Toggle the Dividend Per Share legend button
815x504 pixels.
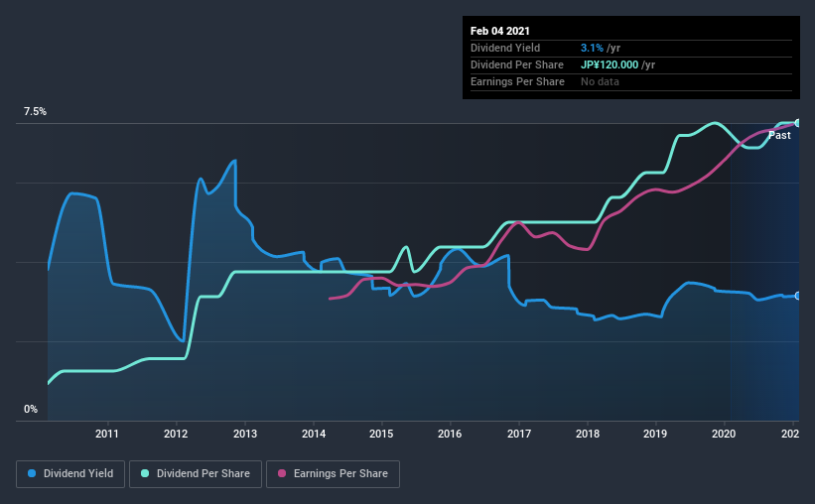196,474
